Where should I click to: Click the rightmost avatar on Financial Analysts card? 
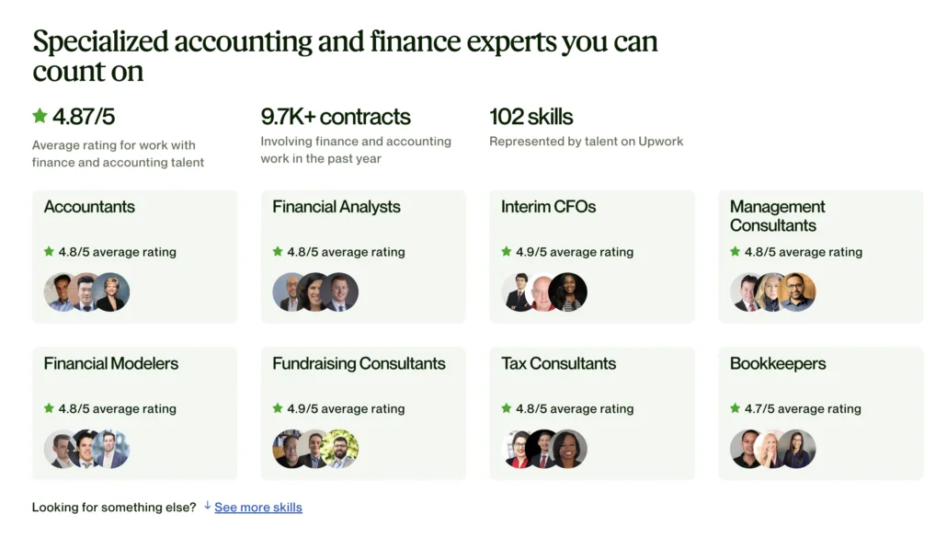point(342,292)
